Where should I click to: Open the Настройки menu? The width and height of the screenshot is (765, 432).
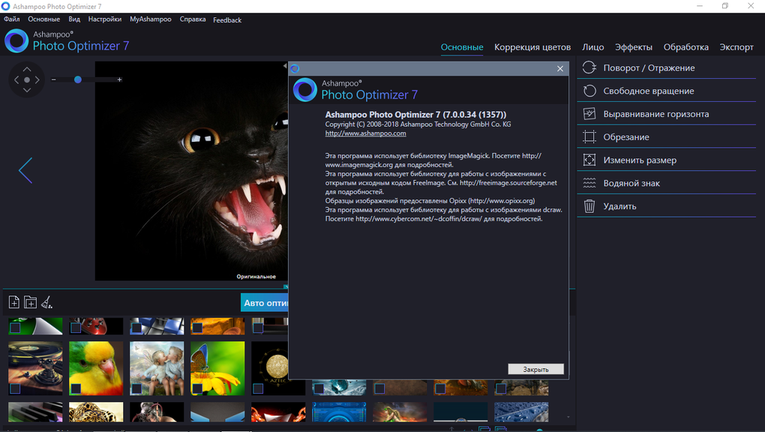[105, 19]
